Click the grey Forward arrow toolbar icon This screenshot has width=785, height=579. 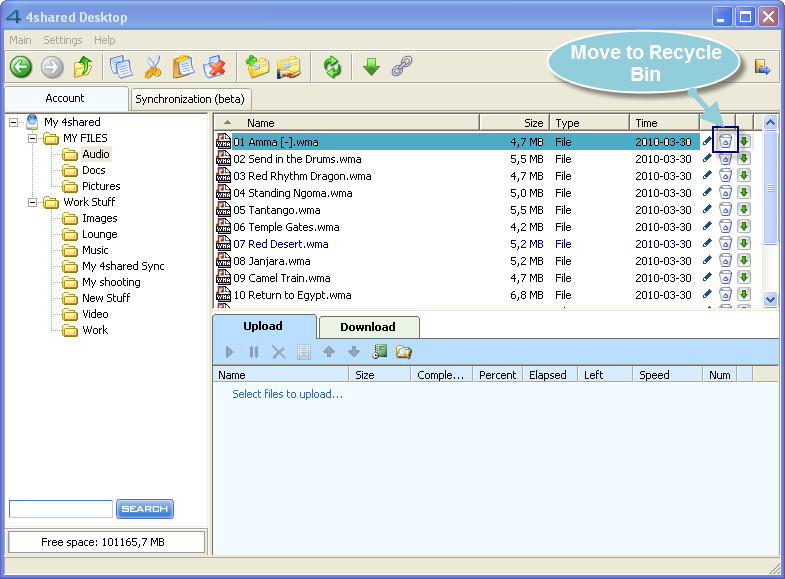click(52, 67)
